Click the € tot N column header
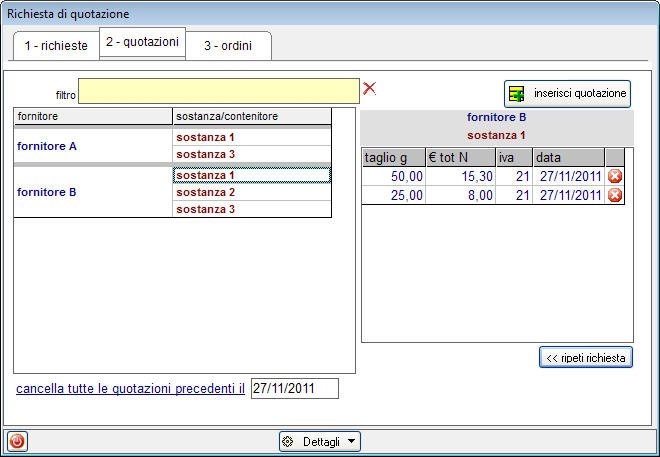The image size is (660, 457). (x=461, y=157)
